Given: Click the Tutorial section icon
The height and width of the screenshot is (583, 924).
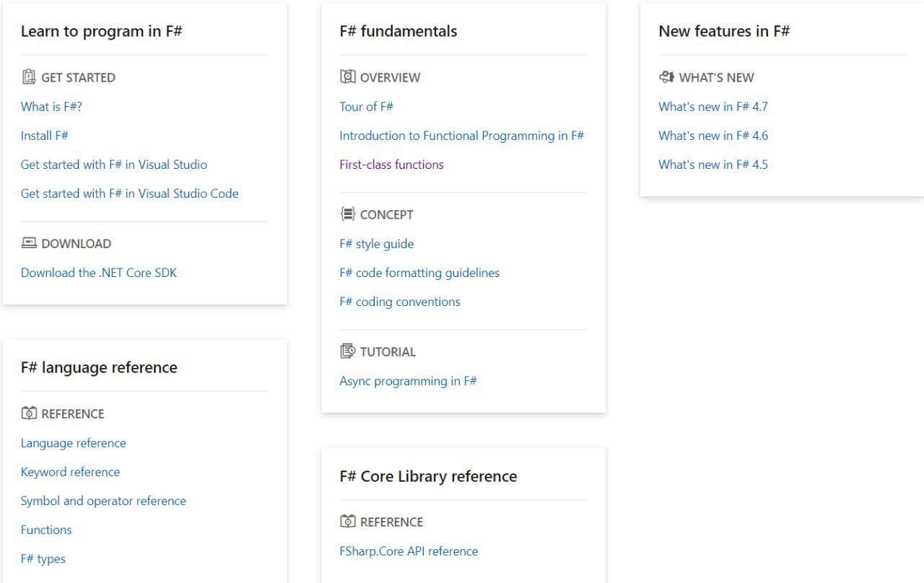Looking at the screenshot, I should (x=348, y=351).
